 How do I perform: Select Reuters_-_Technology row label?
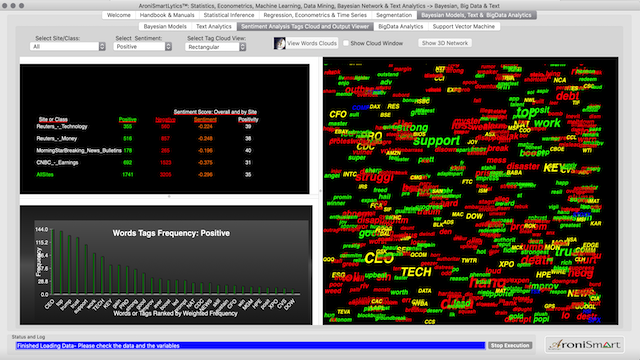(x=62, y=127)
